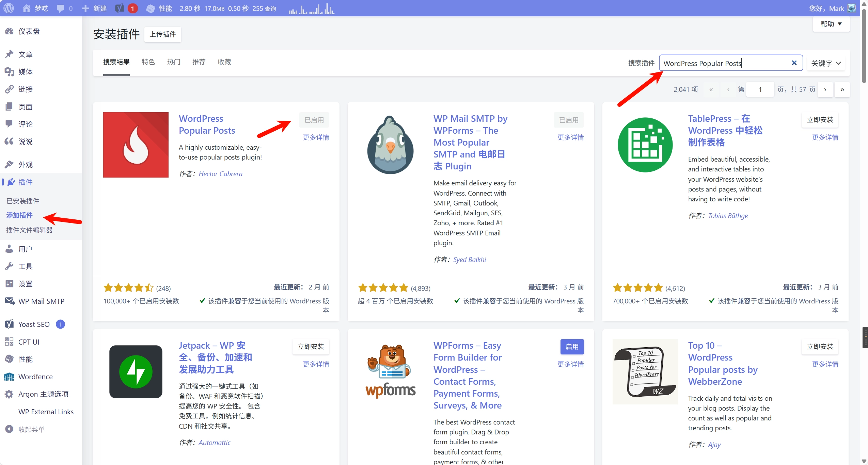Open 说说 quote icon in sidebar

point(9,141)
